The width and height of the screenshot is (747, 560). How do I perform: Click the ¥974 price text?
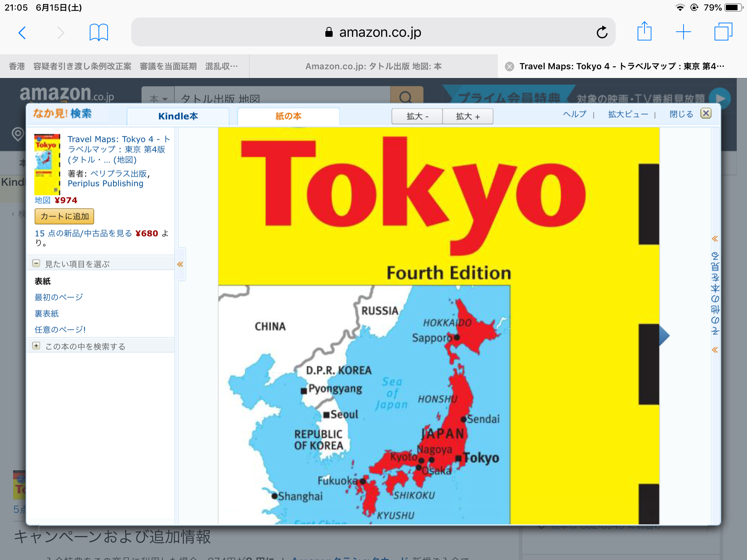pos(66,200)
